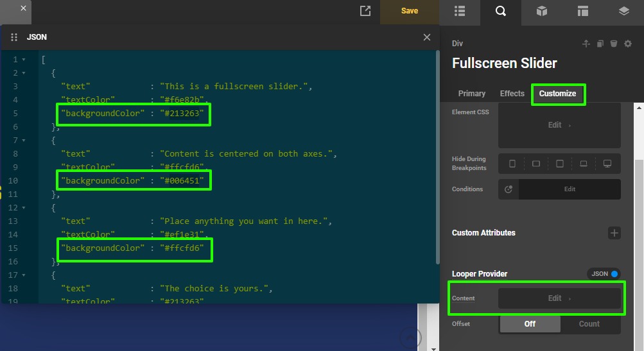644x351 pixels.
Task: Open the Elements cube icon panel
Action: 542,11
